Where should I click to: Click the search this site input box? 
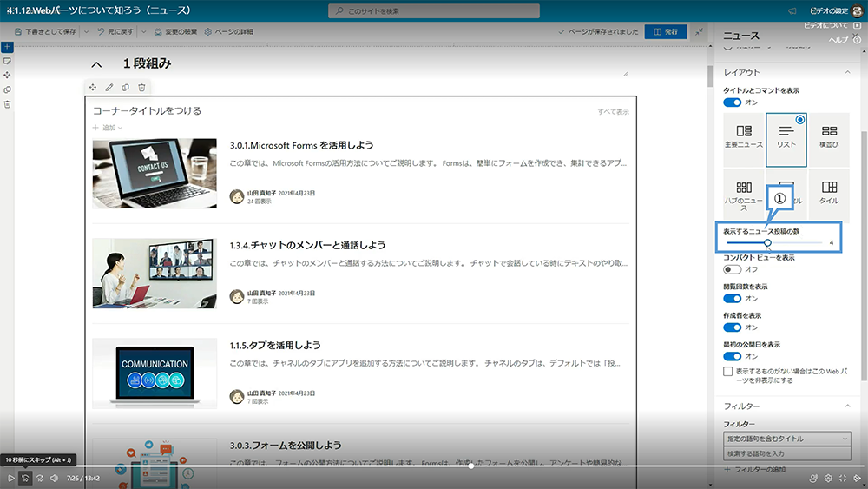point(434,11)
